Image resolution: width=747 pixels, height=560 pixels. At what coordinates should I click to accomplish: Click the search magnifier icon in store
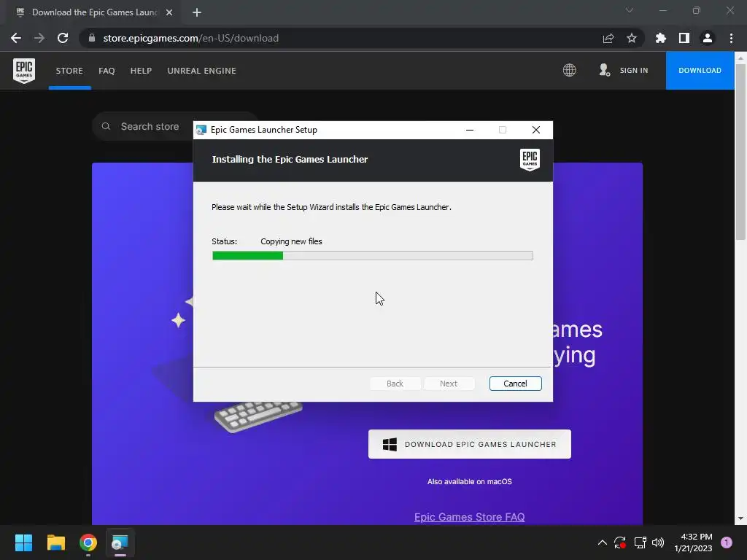pyautogui.click(x=106, y=126)
